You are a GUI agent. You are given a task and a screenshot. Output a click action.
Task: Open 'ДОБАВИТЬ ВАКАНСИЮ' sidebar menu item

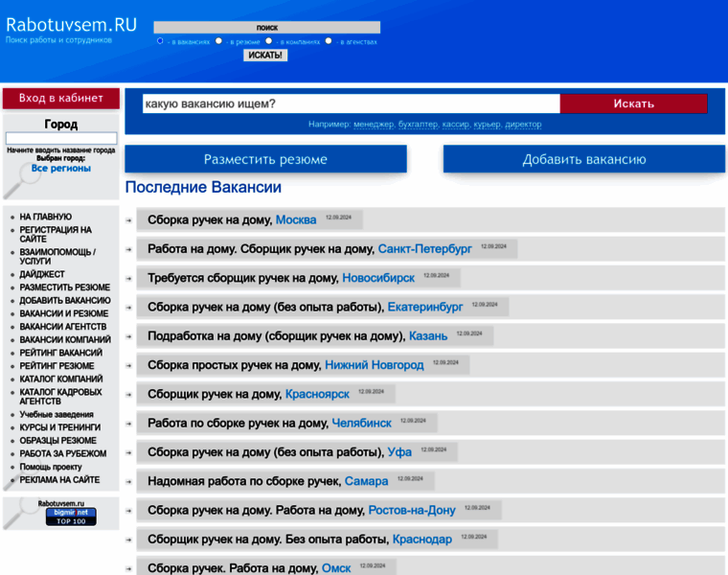click(65, 301)
